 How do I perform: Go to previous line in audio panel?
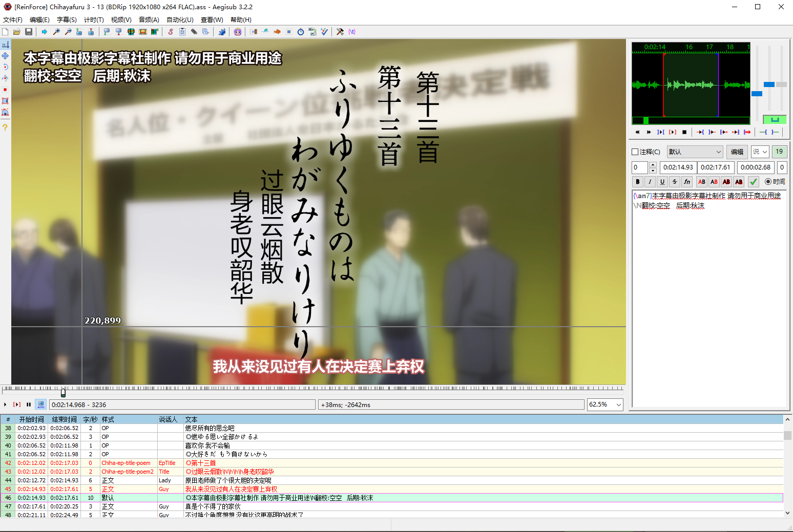(637, 132)
